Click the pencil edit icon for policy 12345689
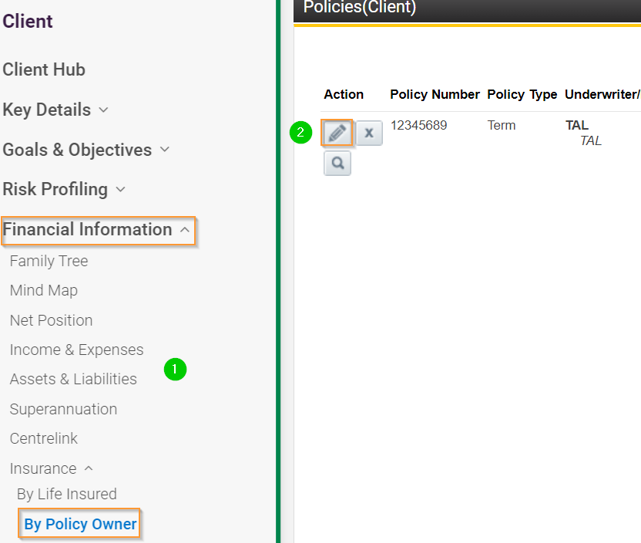 pyautogui.click(x=337, y=133)
